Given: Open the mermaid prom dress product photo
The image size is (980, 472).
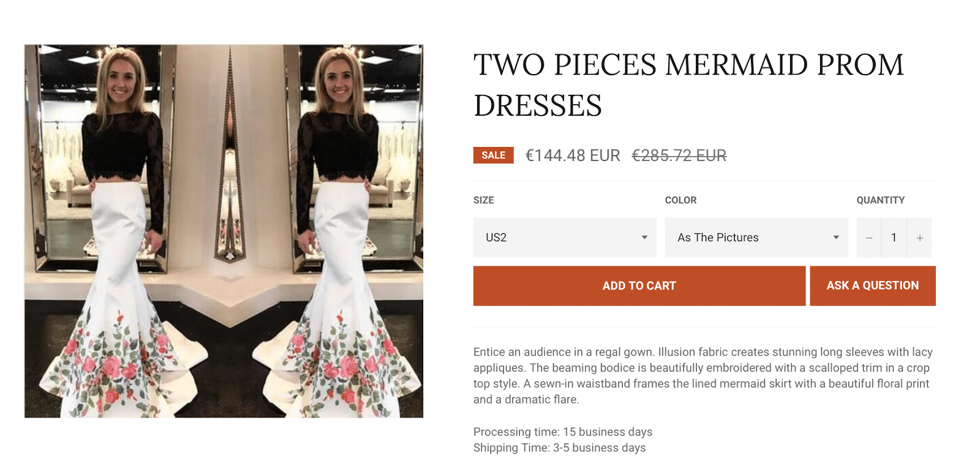Looking at the screenshot, I should click(224, 231).
